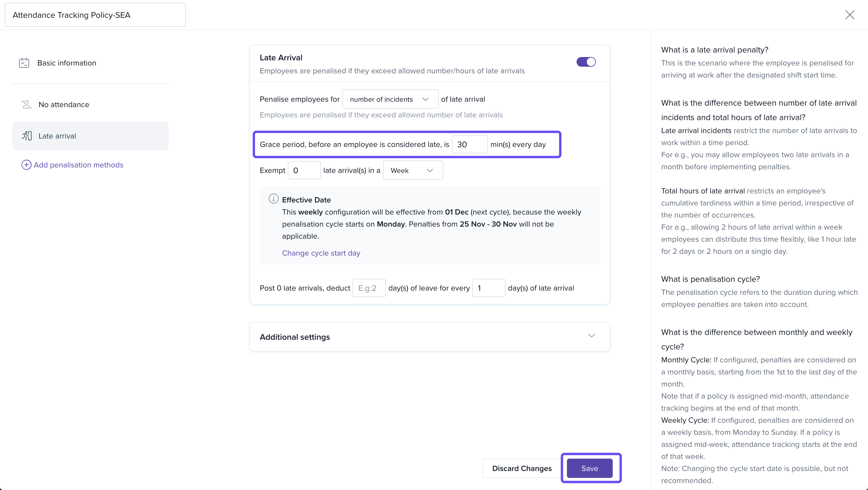Viewport: 868px width, 490px height.
Task: Expand the Additional settings section
Action: coord(591,336)
